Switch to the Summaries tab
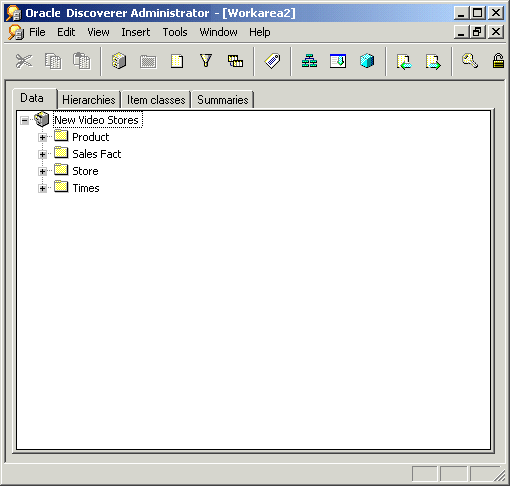 point(223,100)
